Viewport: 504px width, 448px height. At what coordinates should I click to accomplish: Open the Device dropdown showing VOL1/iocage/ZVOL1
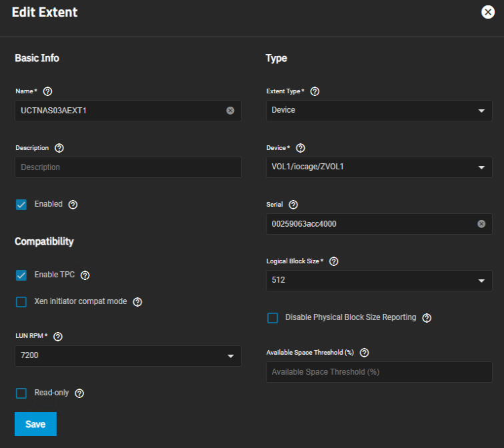(379, 167)
